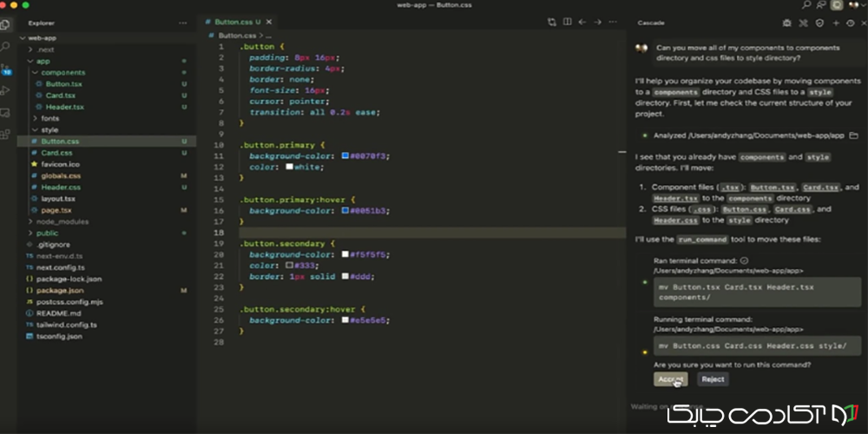Start new Cascade chat with plus icon
Screen dimensions: 868x434
point(834,23)
